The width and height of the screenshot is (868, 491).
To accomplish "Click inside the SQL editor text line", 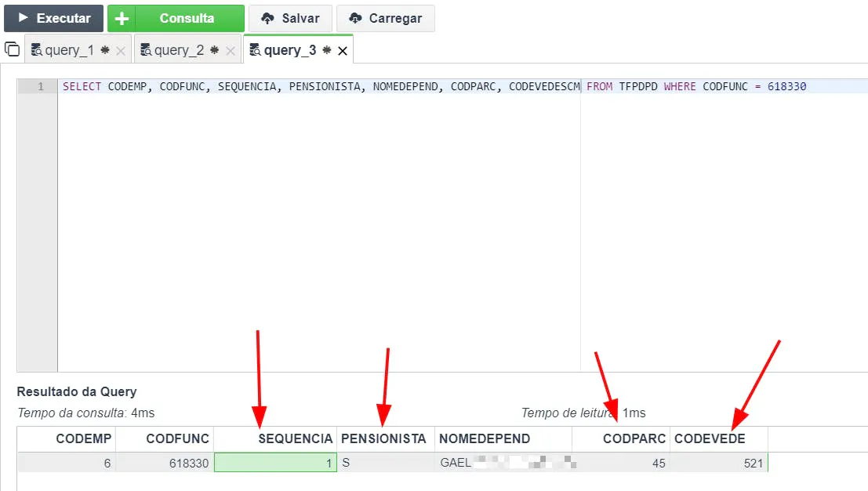I will tap(314, 87).
